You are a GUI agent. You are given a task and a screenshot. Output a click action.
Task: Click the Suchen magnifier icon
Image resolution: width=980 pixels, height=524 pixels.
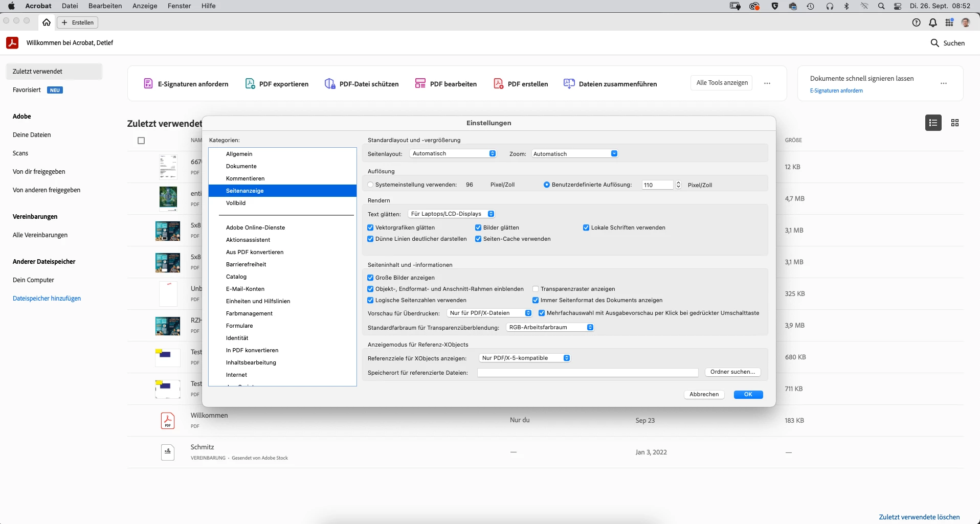coord(934,43)
